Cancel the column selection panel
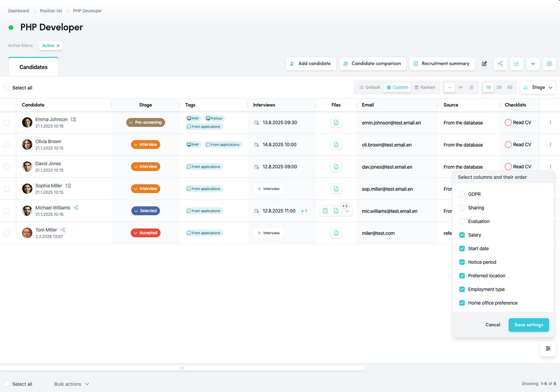This screenshot has width=560, height=392. pyautogui.click(x=493, y=325)
